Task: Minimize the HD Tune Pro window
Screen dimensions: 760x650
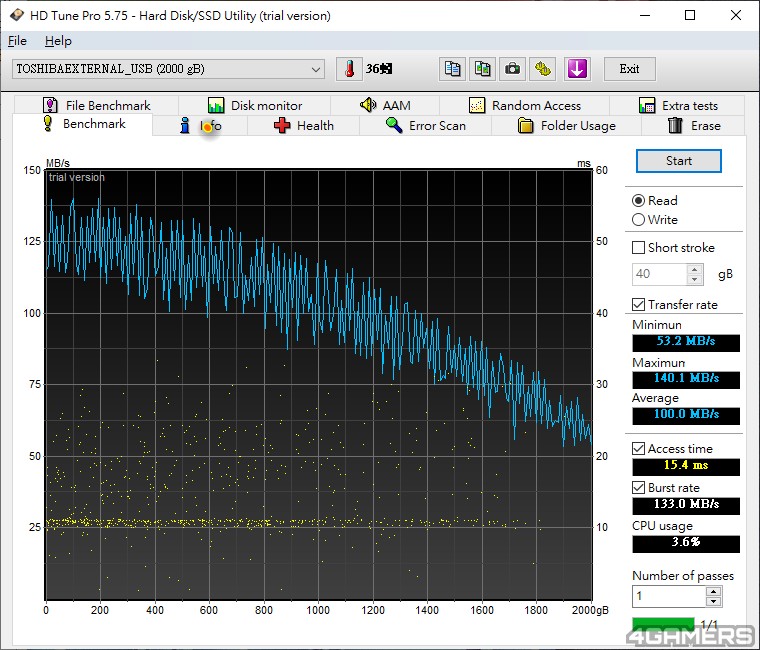Action: pyautogui.click(x=645, y=16)
